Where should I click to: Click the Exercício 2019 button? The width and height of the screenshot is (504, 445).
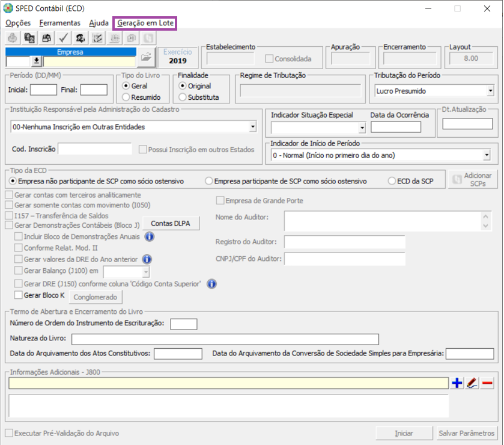pyautogui.click(x=178, y=57)
